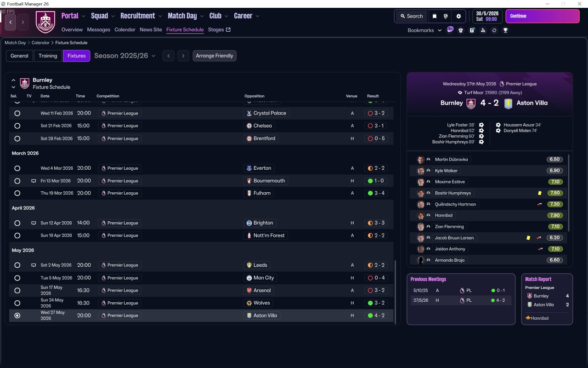Switch to the General tab
588x368 pixels.
[19, 56]
